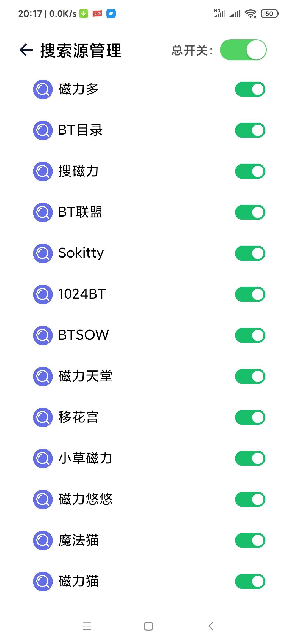
Task: Tap the magnifier icon next to 魔法猫
Action: click(43, 541)
